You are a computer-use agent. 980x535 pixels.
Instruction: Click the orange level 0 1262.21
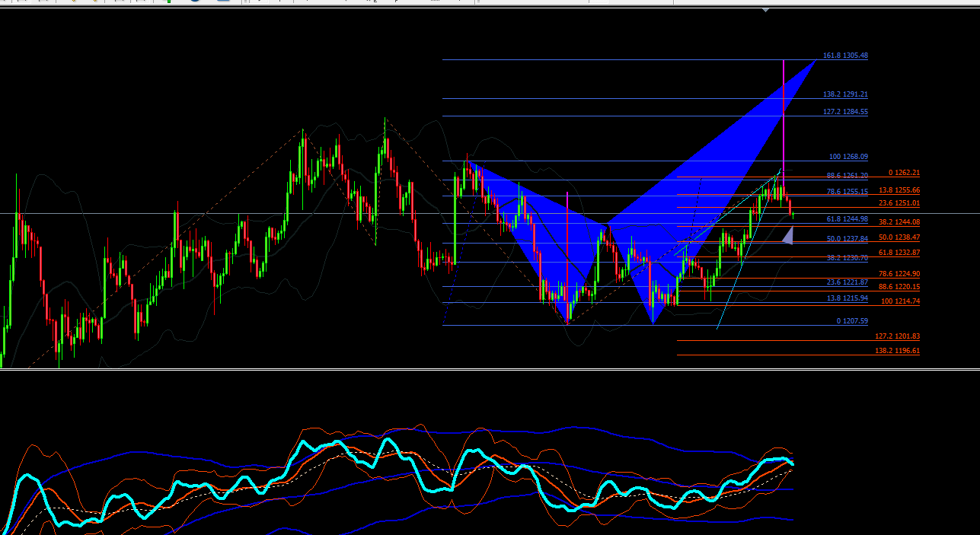(x=904, y=173)
